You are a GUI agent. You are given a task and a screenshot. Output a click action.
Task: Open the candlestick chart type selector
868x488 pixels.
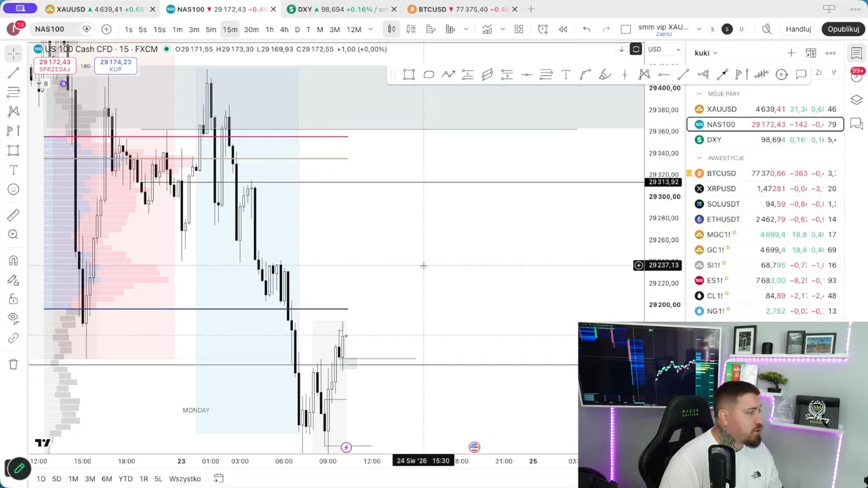391,29
